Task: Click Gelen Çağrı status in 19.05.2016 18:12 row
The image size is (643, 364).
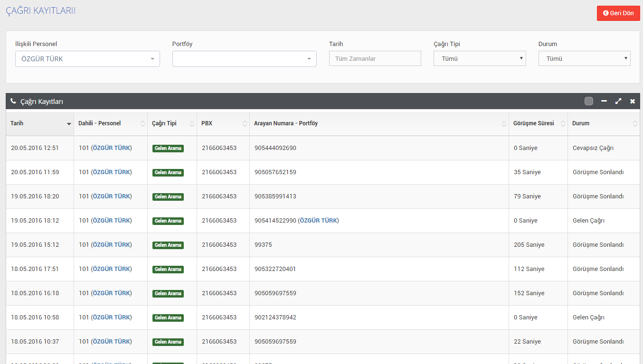Action: click(588, 221)
